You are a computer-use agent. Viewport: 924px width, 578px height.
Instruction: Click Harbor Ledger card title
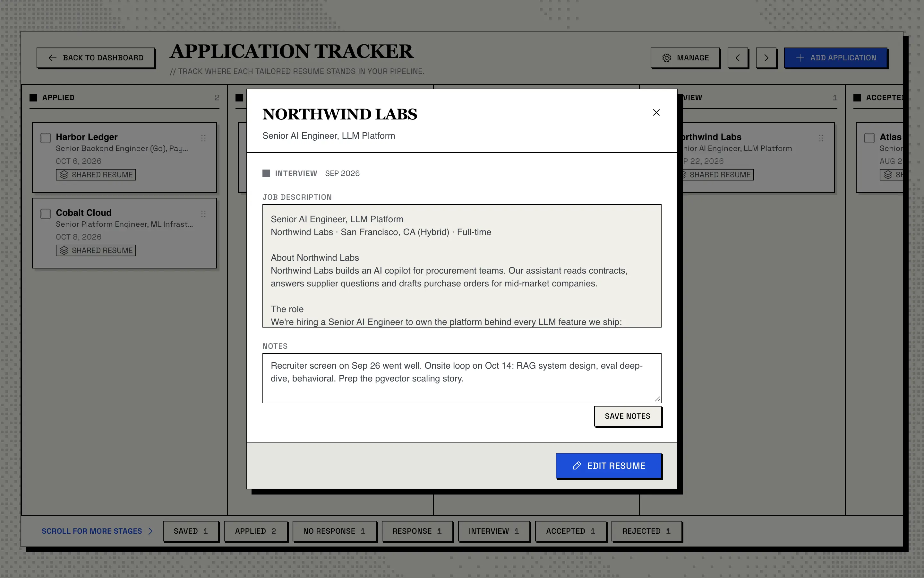[87, 137]
